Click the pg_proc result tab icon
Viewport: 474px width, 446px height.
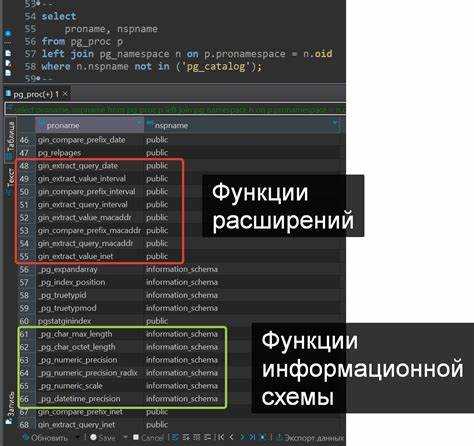click(x=8, y=93)
